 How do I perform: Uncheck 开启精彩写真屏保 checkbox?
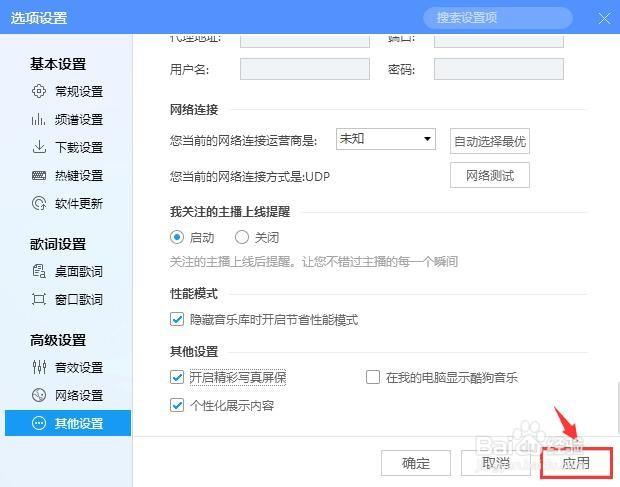[x=177, y=377]
